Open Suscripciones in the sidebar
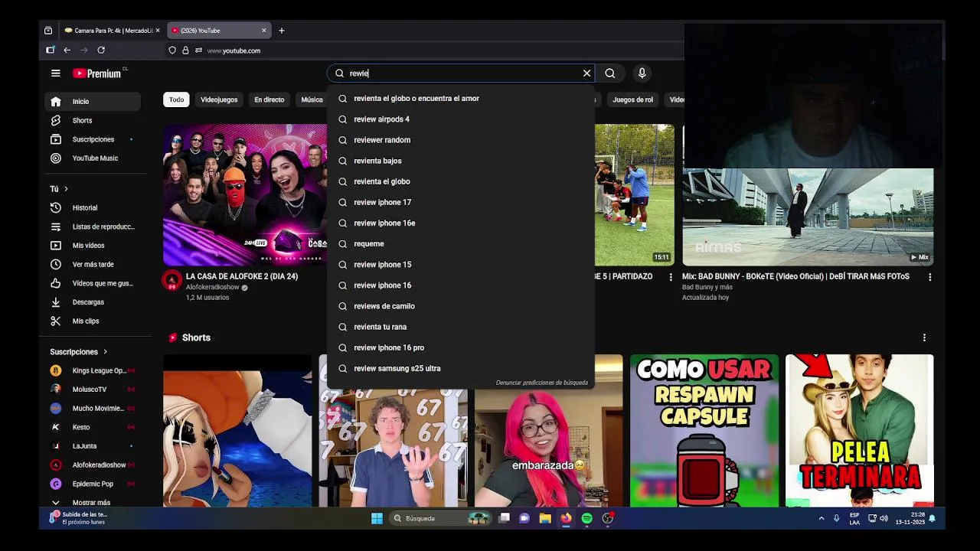 coord(94,139)
